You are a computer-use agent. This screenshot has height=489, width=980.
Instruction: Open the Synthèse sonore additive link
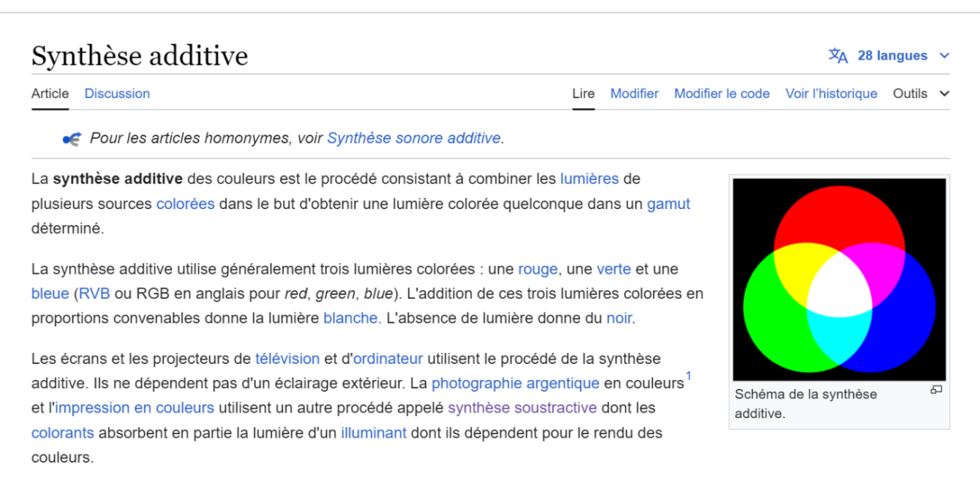[x=413, y=138]
